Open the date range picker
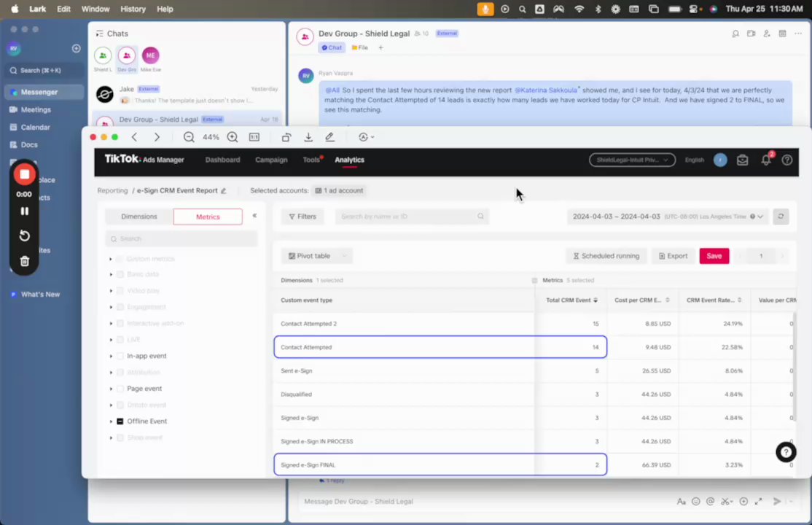The height and width of the screenshot is (525, 812). tap(668, 216)
